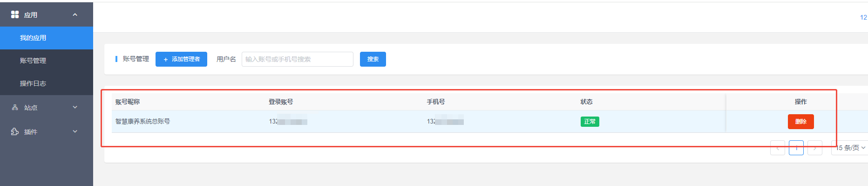The image size is (868, 186).
Task: Open 操作日志 in the sidebar
Action: click(47, 83)
